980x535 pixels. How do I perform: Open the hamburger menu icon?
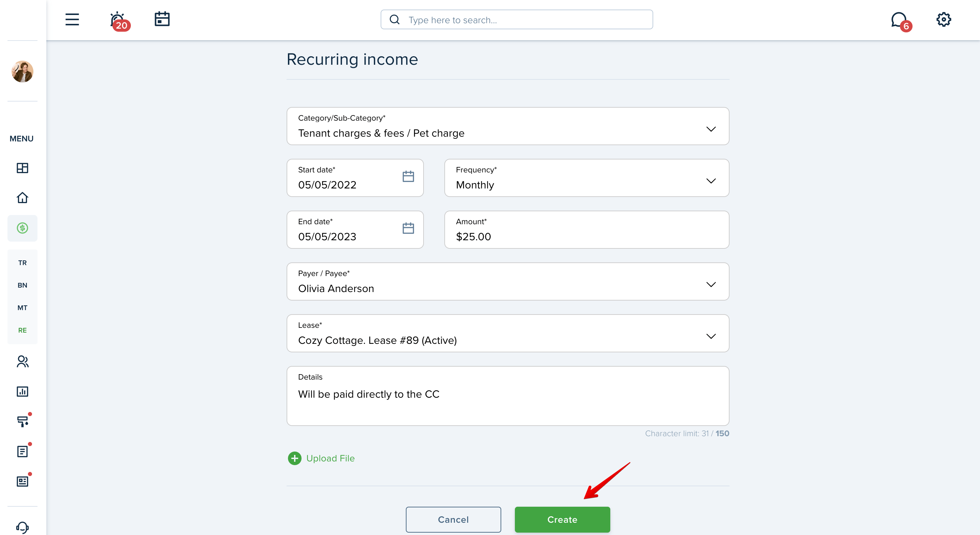(x=72, y=19)
